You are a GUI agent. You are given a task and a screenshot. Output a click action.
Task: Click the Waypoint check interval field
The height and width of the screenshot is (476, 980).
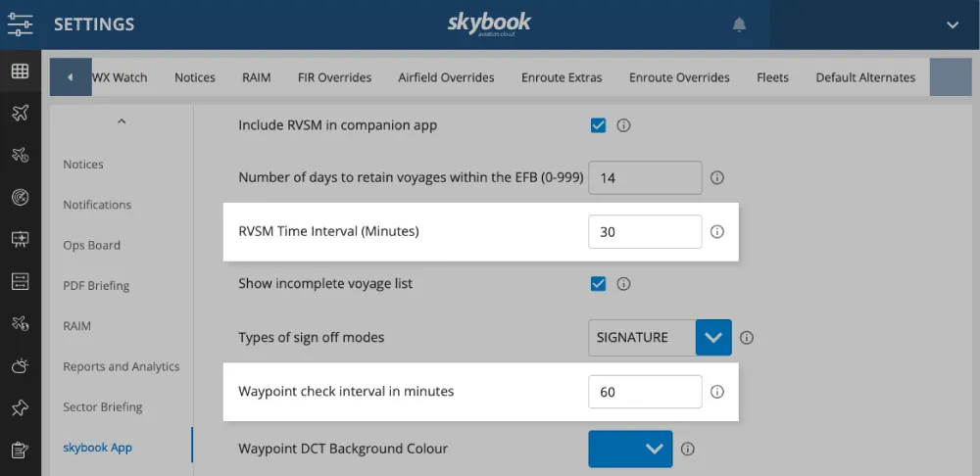click(645, 392)
